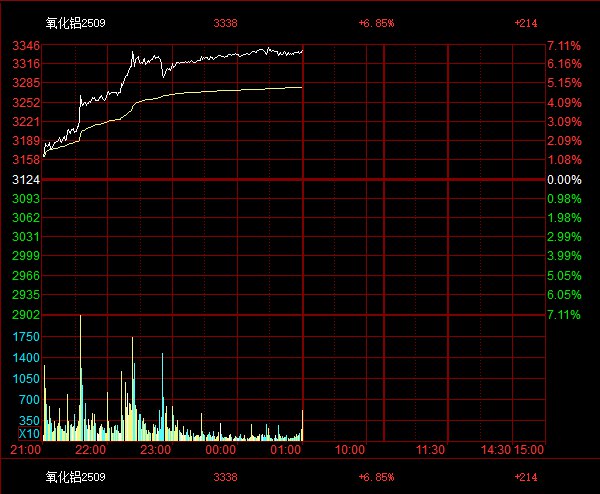Click the 22:00 time axis label
The width and height of the screenshot is (600, 494).
(x=91, y=450)
